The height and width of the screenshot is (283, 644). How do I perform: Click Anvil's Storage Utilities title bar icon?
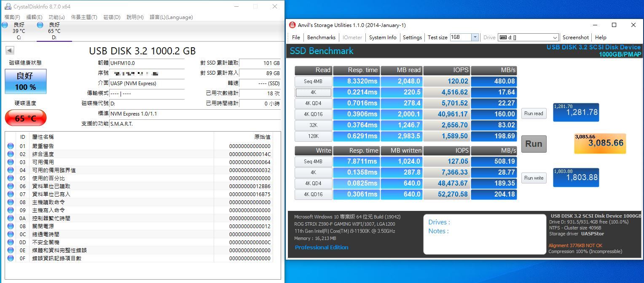tap(292, 25)
